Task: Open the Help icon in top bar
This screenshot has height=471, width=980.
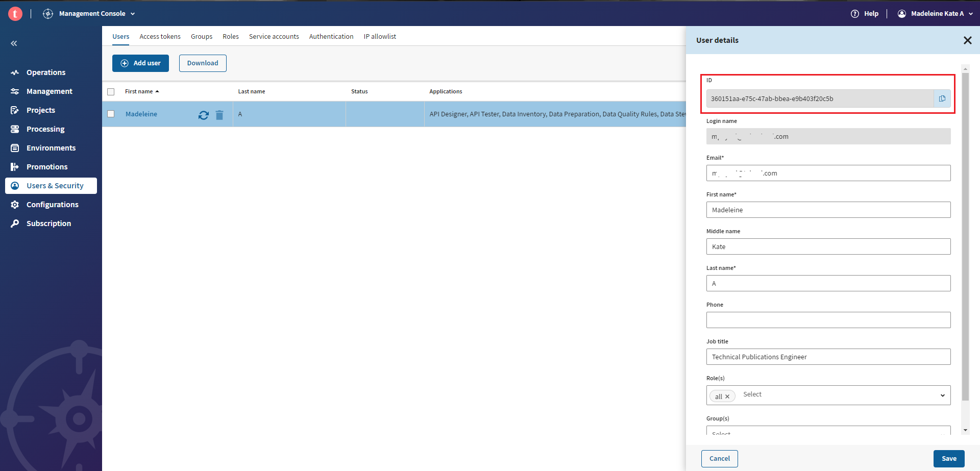Action: [855, 14]
